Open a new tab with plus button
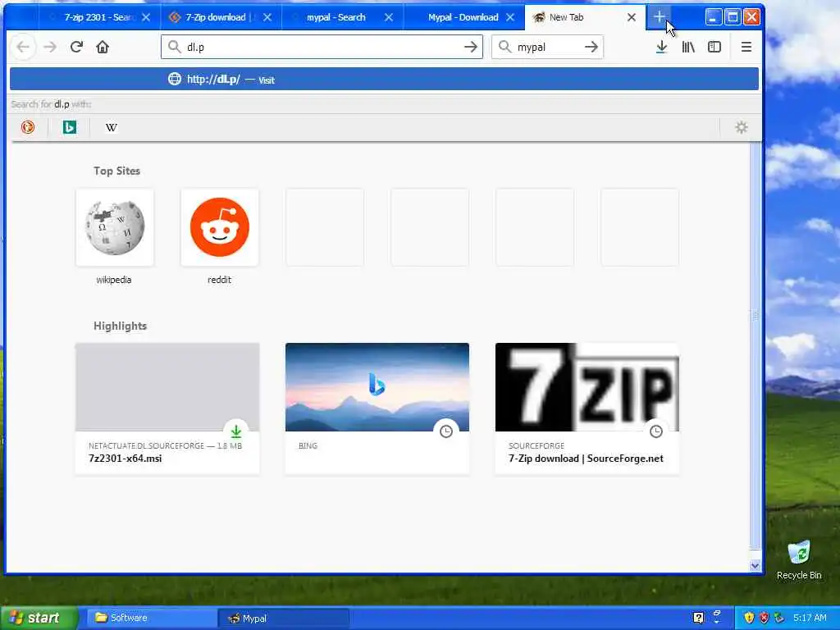840x630 pixels. [x=659, y=17]
